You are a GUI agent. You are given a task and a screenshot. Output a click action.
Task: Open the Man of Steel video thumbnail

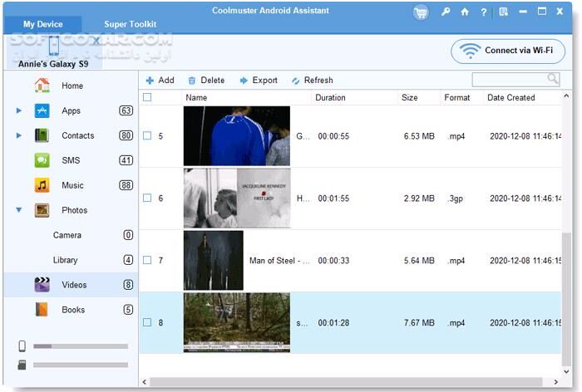tap(214, 260)
